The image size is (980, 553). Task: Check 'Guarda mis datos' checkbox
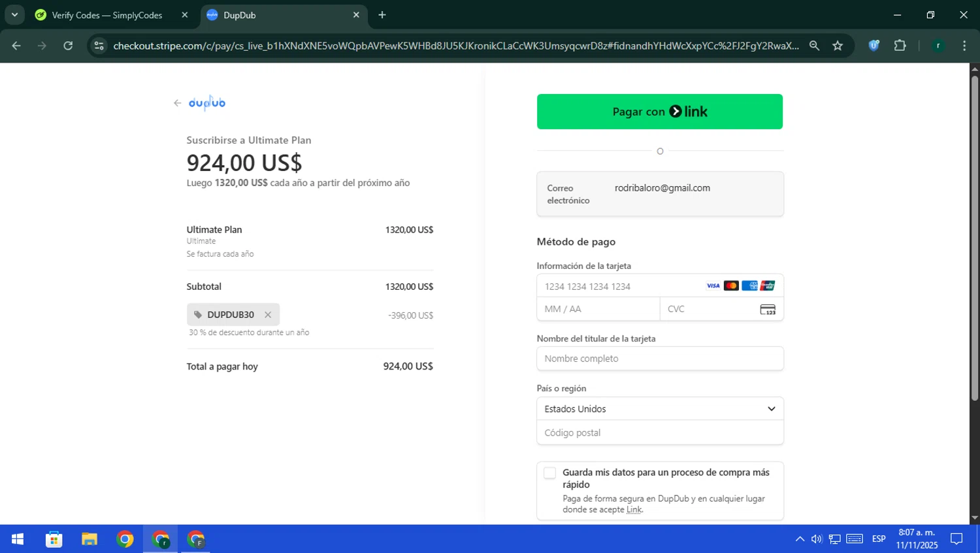[x=550, y=473]
